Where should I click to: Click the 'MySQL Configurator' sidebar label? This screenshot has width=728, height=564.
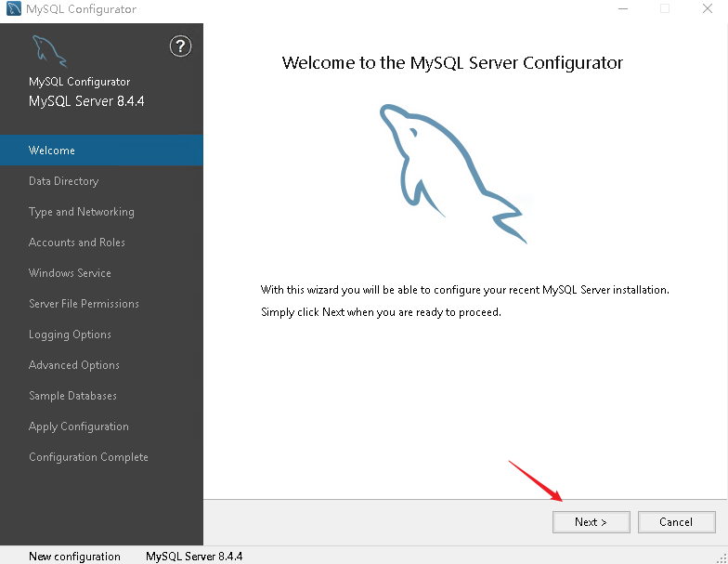[x=80, y=82]
